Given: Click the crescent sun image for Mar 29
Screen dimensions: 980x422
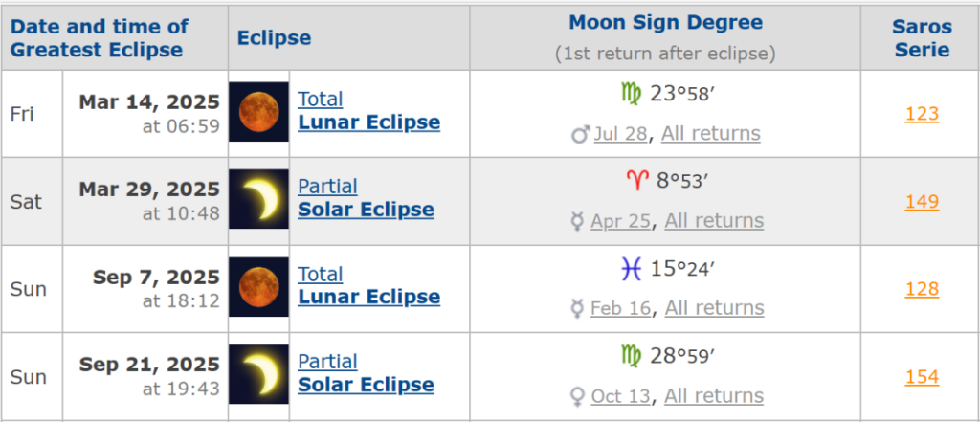Looking at the screenshot, I should tap(258, 199).
